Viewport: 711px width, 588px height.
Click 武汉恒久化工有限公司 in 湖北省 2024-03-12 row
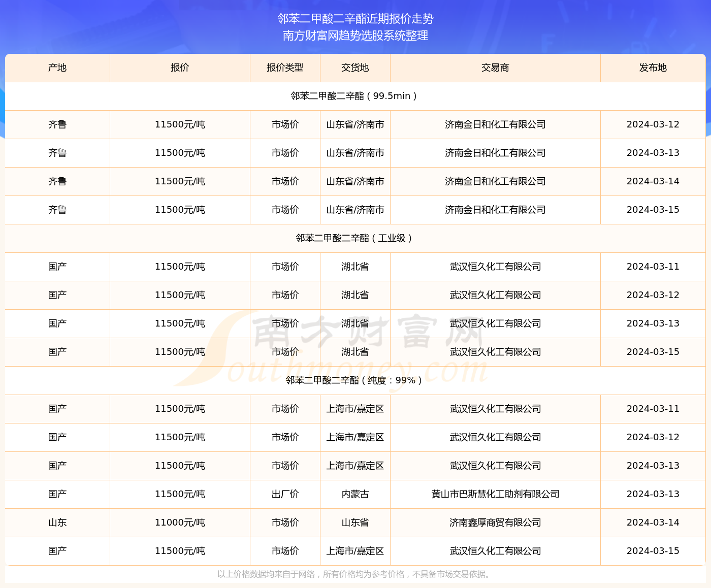(495, 295)
